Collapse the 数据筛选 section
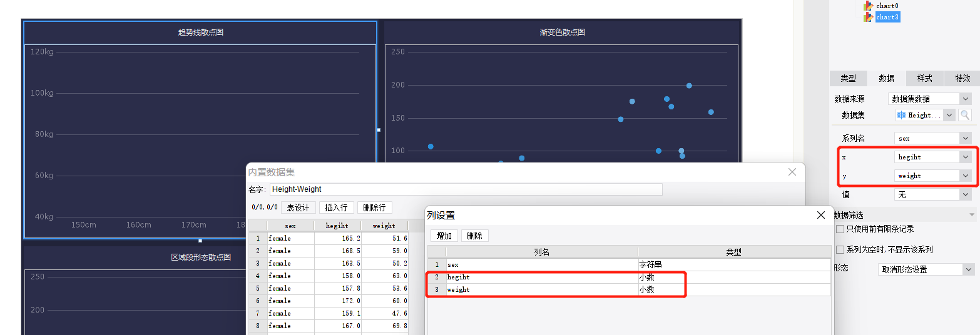 (972, 215)
